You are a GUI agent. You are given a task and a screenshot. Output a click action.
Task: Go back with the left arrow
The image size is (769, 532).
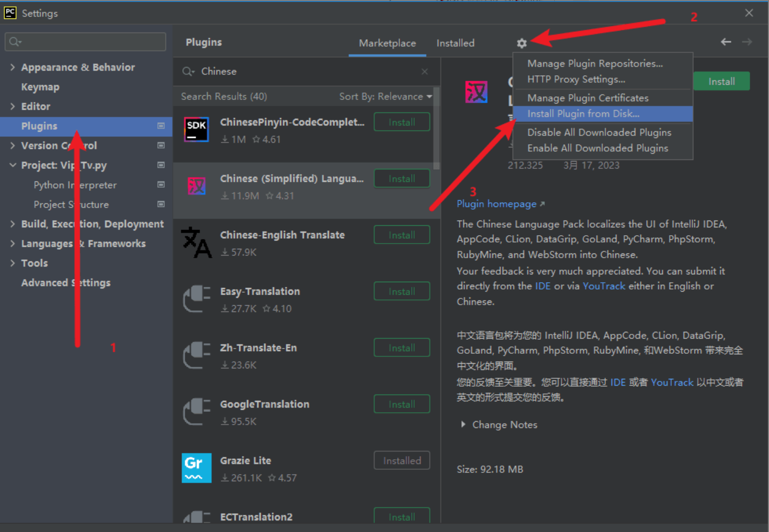[x=726, y=42]
